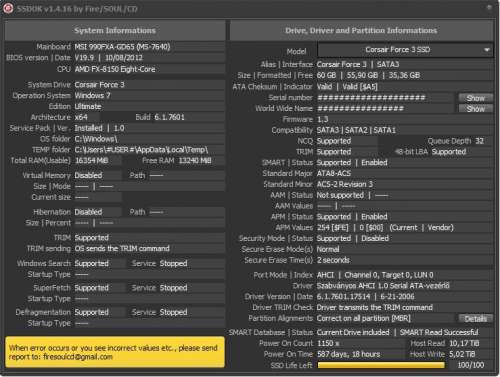This screenshot has height=377, width=500.
Task: Click Architecture value x64
Action: tap(81, 117)
